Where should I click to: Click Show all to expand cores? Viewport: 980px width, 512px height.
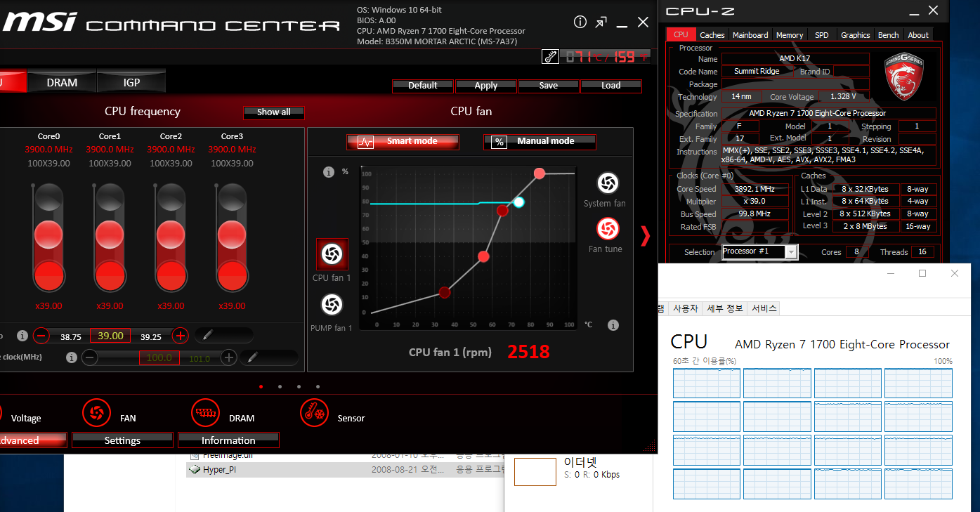[273, 112]
